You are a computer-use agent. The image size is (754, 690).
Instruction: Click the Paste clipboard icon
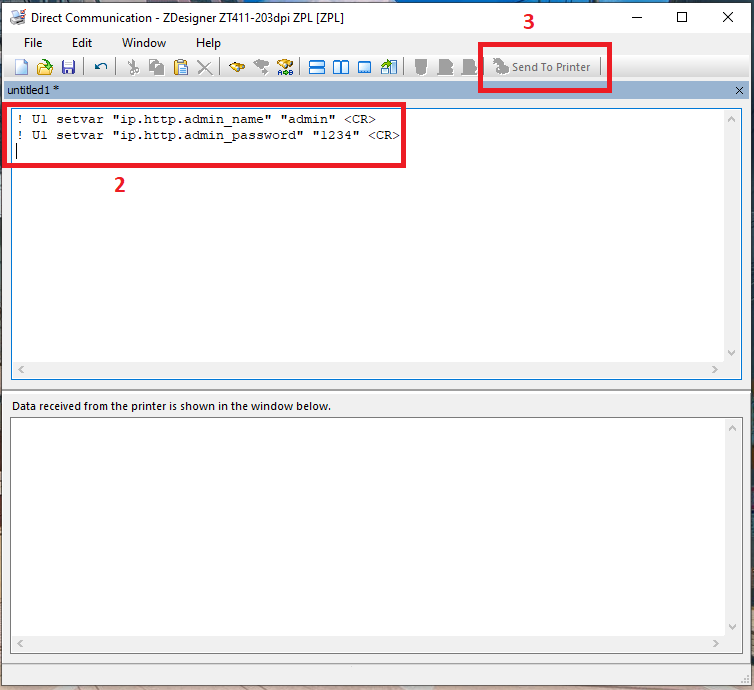(181, 67)
